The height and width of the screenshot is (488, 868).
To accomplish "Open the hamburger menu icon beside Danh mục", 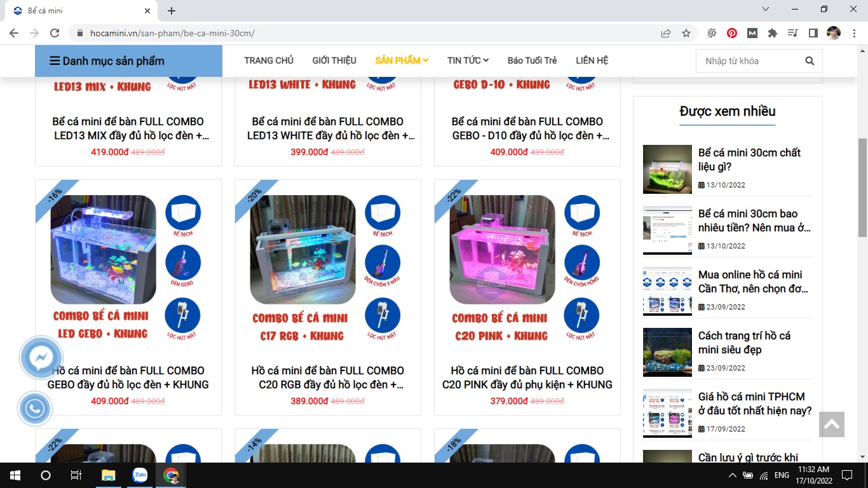I will pos(55,61).
